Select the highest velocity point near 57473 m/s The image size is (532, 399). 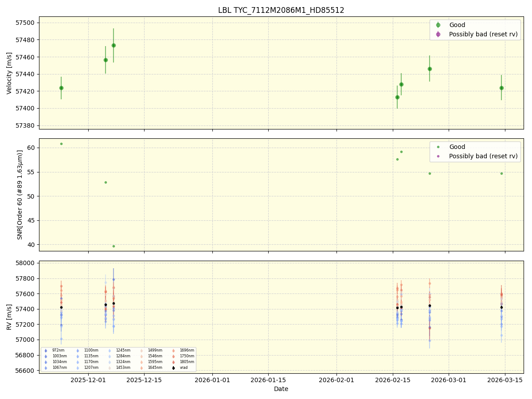[113, 45]
